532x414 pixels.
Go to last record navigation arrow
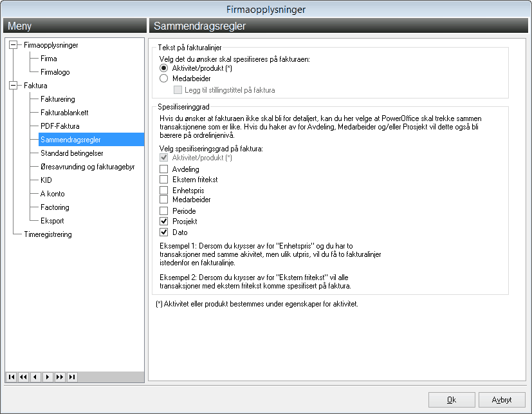coord(72,377)
